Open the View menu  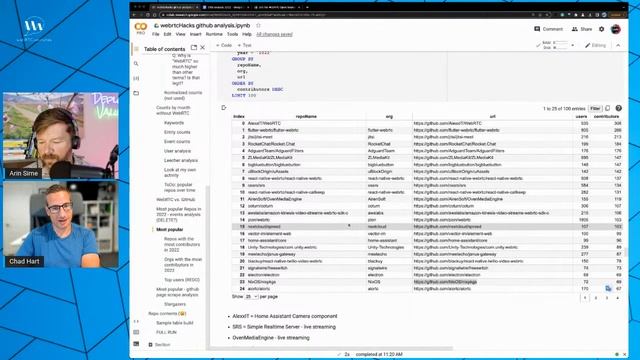point(180,34)
